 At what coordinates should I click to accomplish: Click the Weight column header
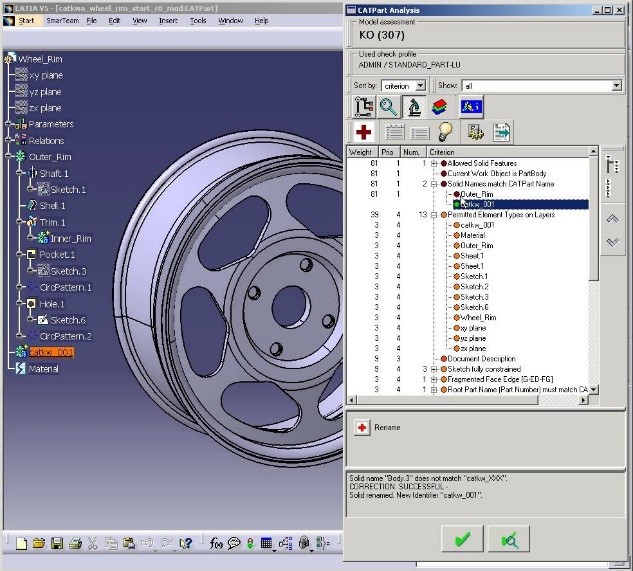point(362,152)
